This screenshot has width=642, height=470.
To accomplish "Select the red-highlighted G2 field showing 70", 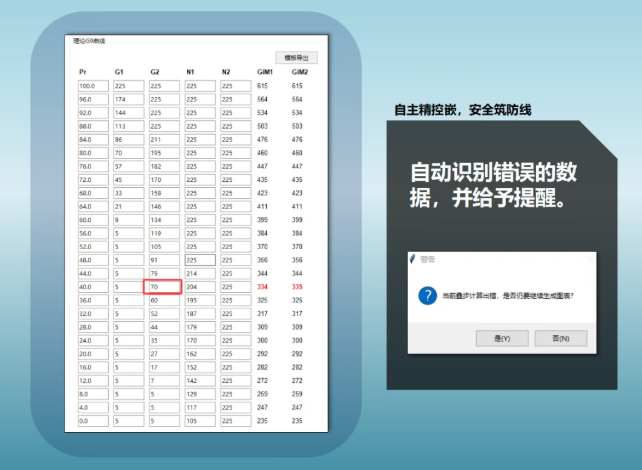I will [x=165, y=287].
